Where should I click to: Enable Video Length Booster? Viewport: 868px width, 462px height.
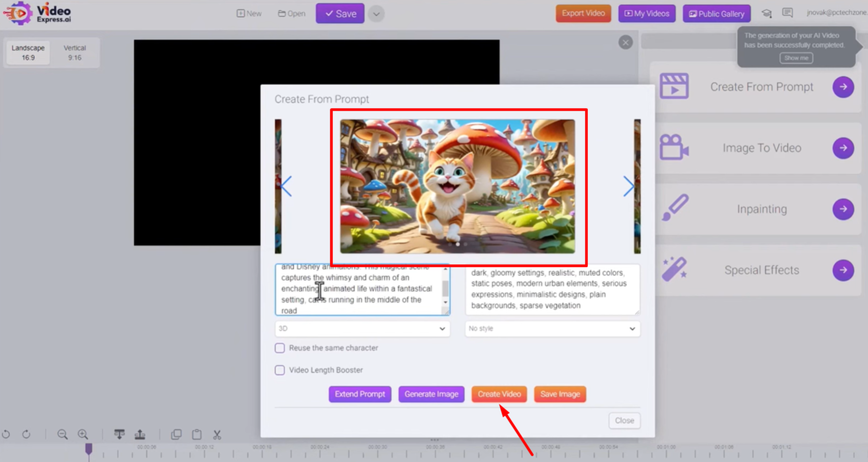280,370
